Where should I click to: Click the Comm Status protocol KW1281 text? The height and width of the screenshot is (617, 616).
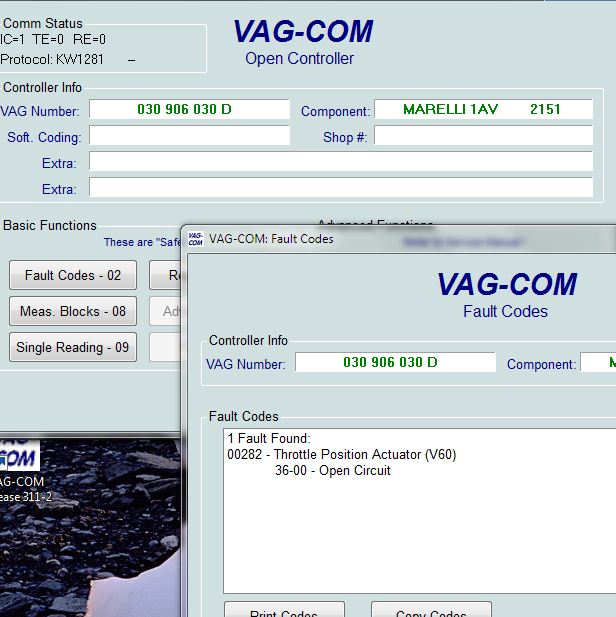point(52,59)
